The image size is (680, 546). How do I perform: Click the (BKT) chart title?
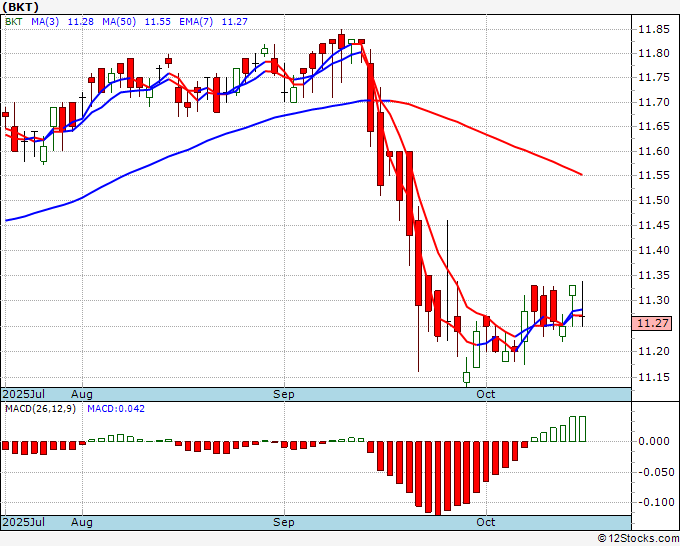coord(20,7)
